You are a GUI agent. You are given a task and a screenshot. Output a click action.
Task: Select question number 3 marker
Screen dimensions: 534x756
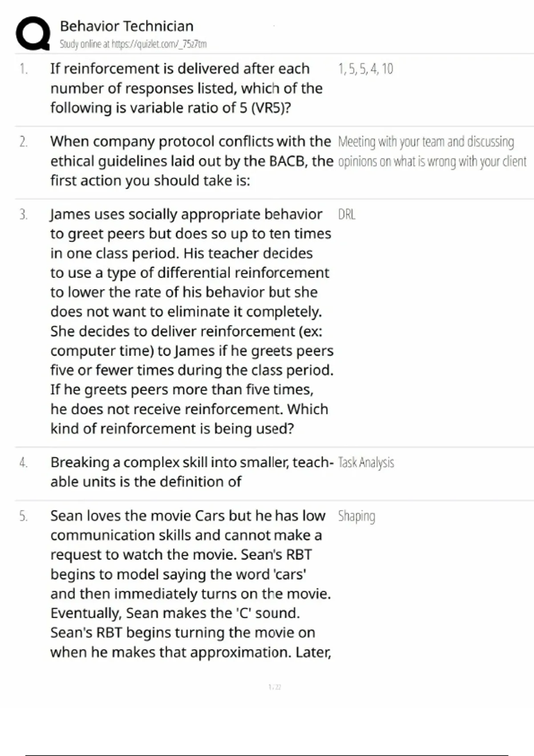24,215
